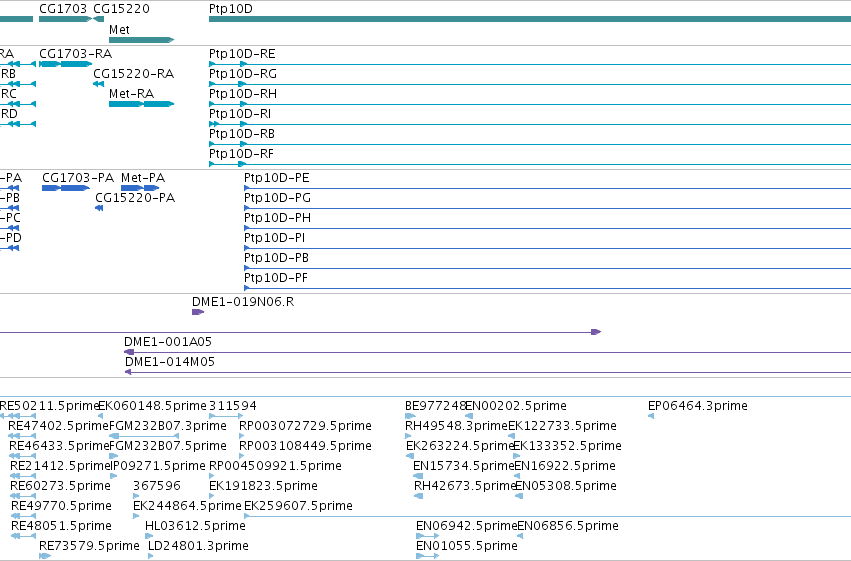Select RP003072729.5prime entry

[x=306, y=426]
